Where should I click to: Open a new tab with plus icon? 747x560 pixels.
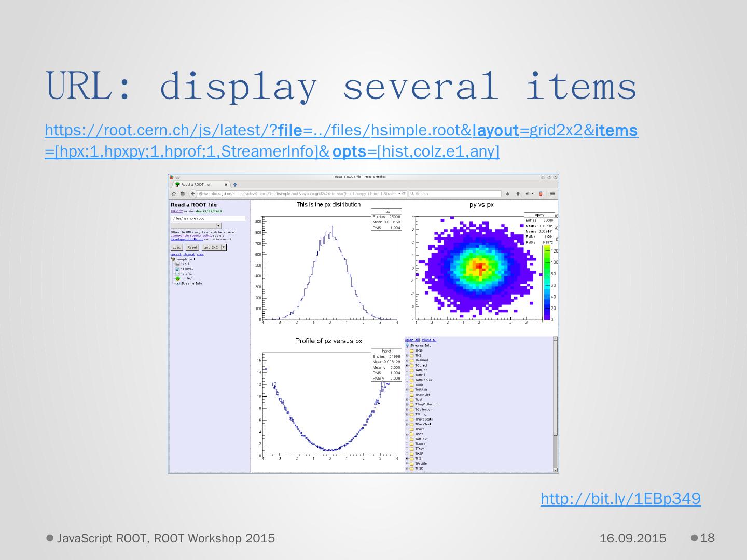tap(235, 184)
